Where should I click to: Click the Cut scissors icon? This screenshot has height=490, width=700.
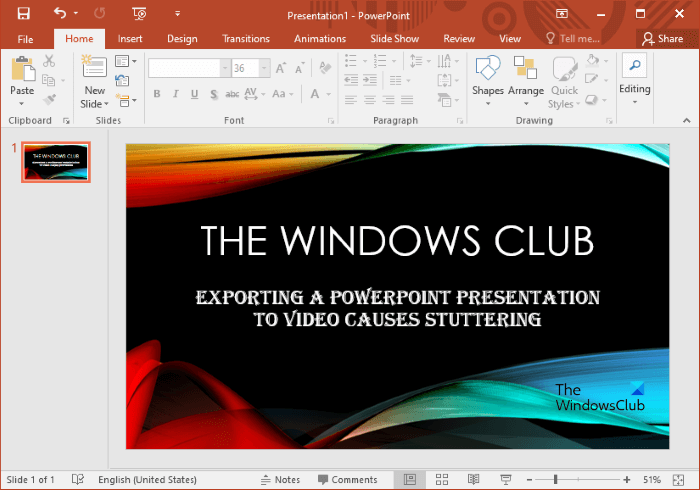point(49,61)
